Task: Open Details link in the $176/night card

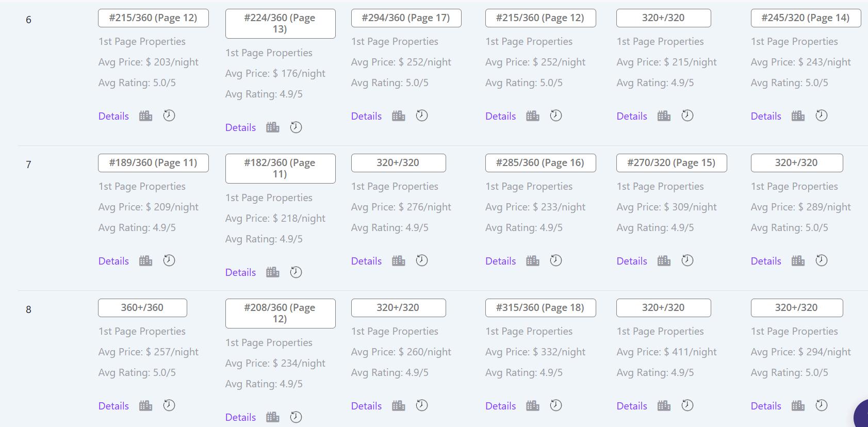Action: tap(240, 127)
